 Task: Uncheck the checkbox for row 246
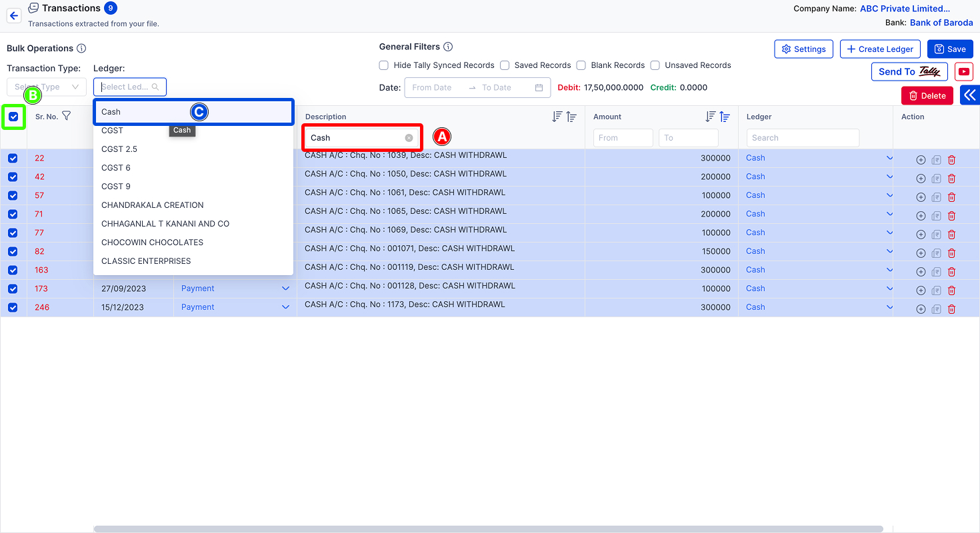(13, 308)
